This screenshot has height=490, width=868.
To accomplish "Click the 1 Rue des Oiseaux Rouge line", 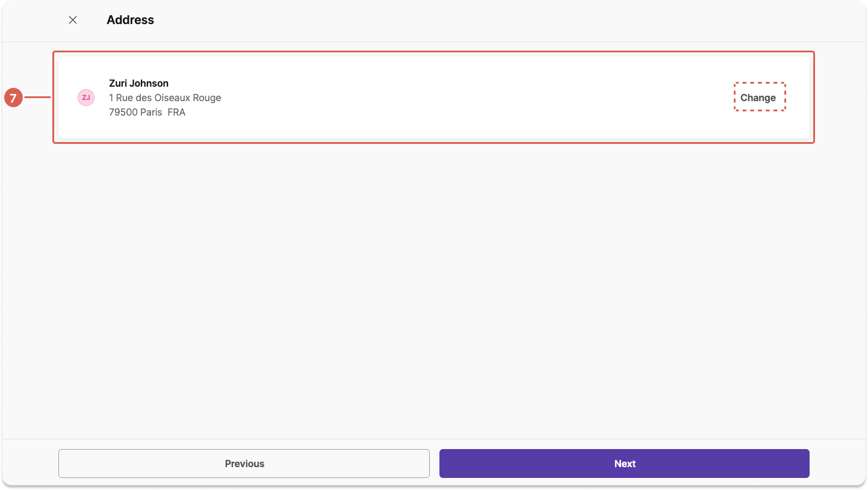I will [x=165, y=98].
